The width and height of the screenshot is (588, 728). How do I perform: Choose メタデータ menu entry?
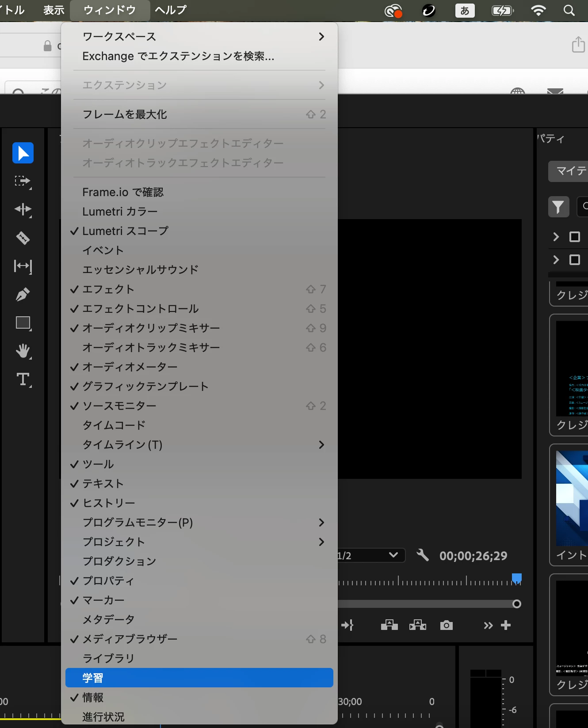tap(199, 620)
